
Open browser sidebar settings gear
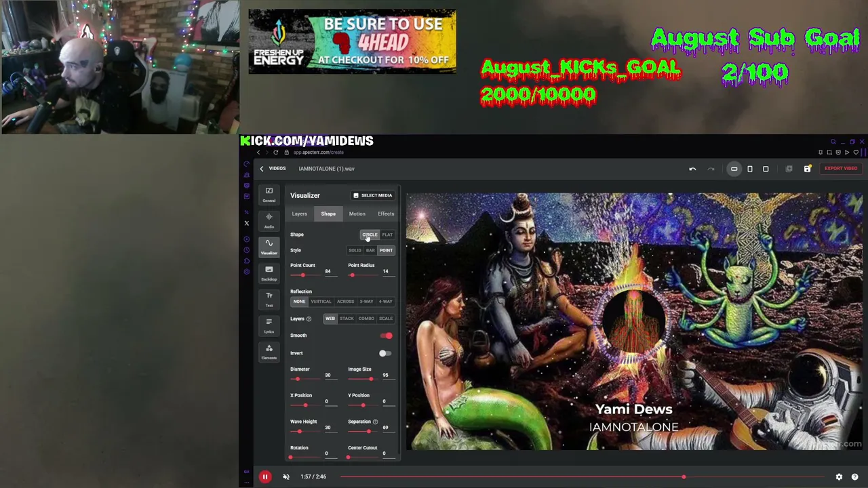click(x=246, y=271)
